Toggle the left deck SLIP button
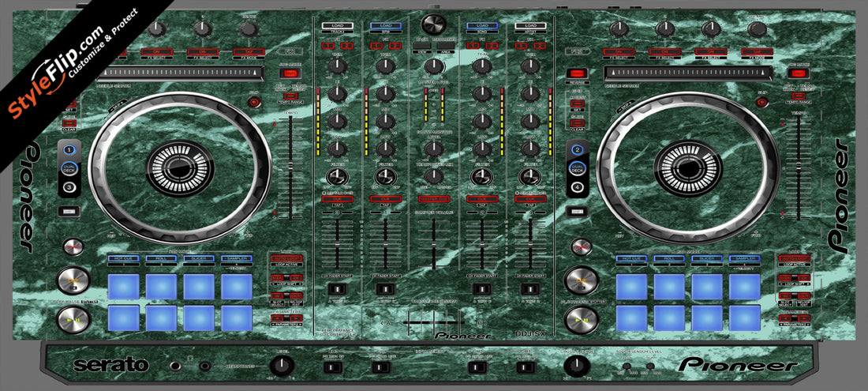Viewport: 868px width, 391px height. pyautogui.click(x=254, y=102)
